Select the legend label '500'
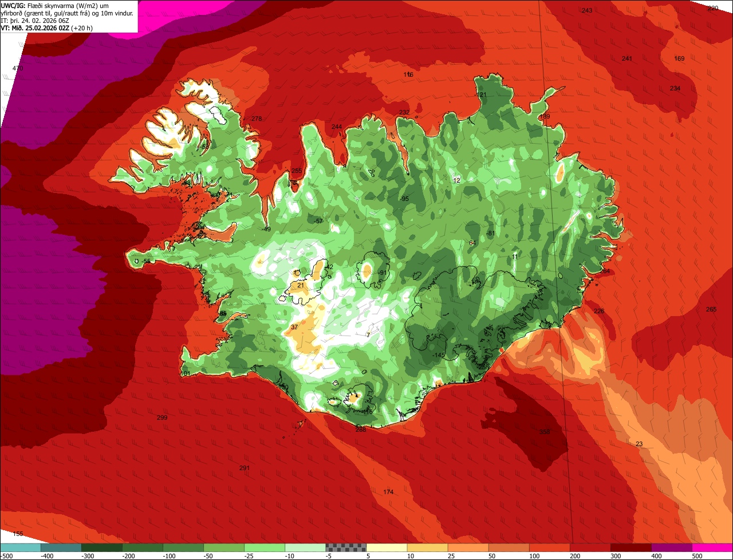This screenshot has height=560, width=733. pos(697,556)
